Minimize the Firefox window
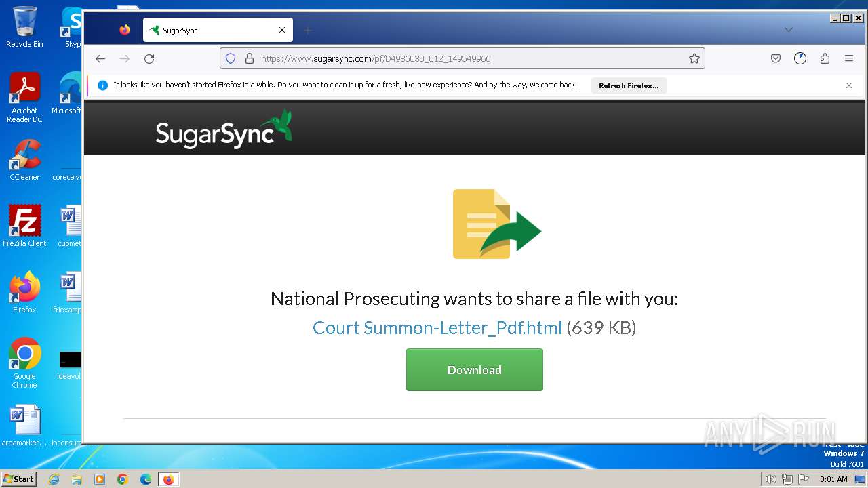 click(835, 18)
